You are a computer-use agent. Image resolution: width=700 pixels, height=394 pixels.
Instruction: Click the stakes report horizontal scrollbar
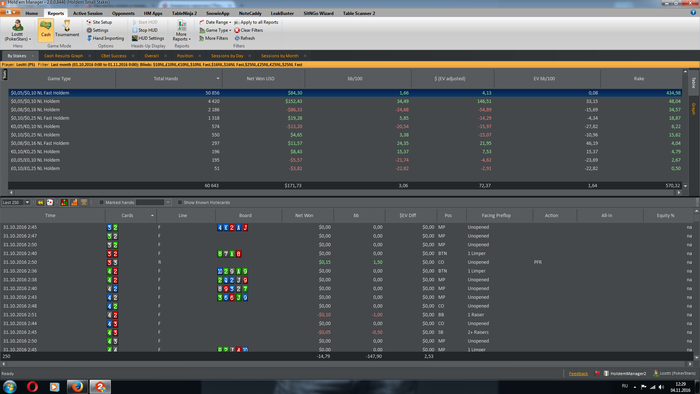point(345,192)
